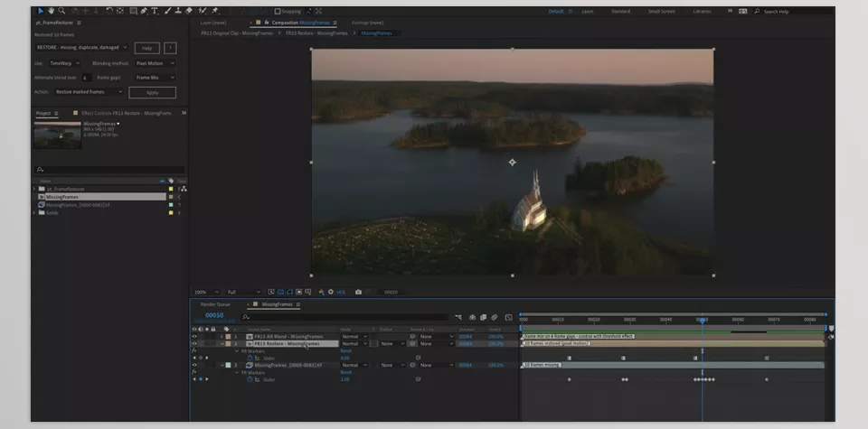Viewport: 868px width, 429px height.
Task: Hide MissingFrames tif layer via eye icon
Action: coord(194,365)
